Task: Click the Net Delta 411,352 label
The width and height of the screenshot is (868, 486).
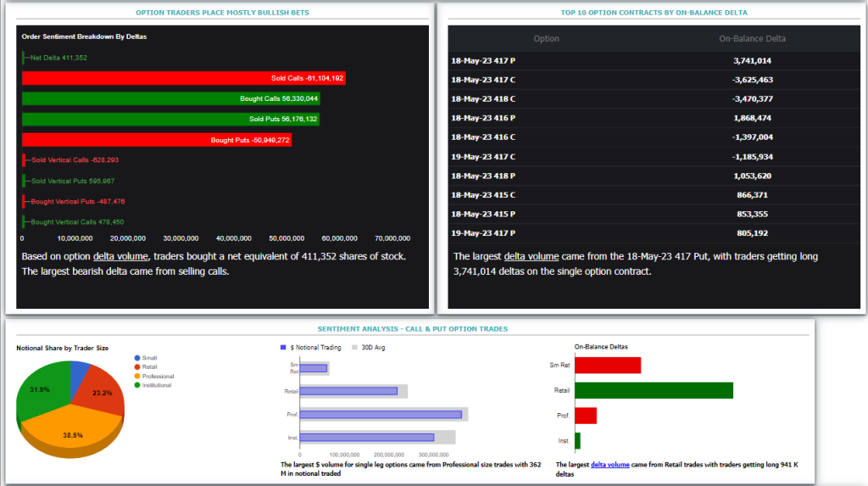Action: pyautogui.click(x=58, y=58)
